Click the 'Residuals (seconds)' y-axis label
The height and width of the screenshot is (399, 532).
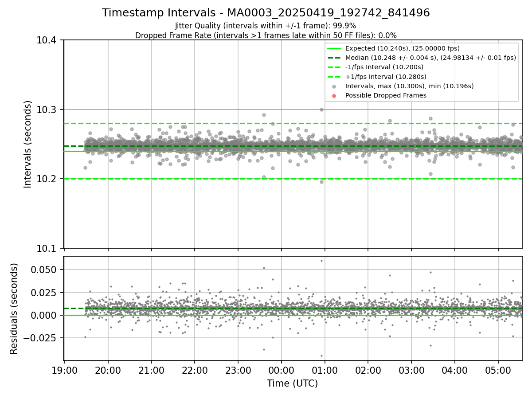[x=14, y=309]
